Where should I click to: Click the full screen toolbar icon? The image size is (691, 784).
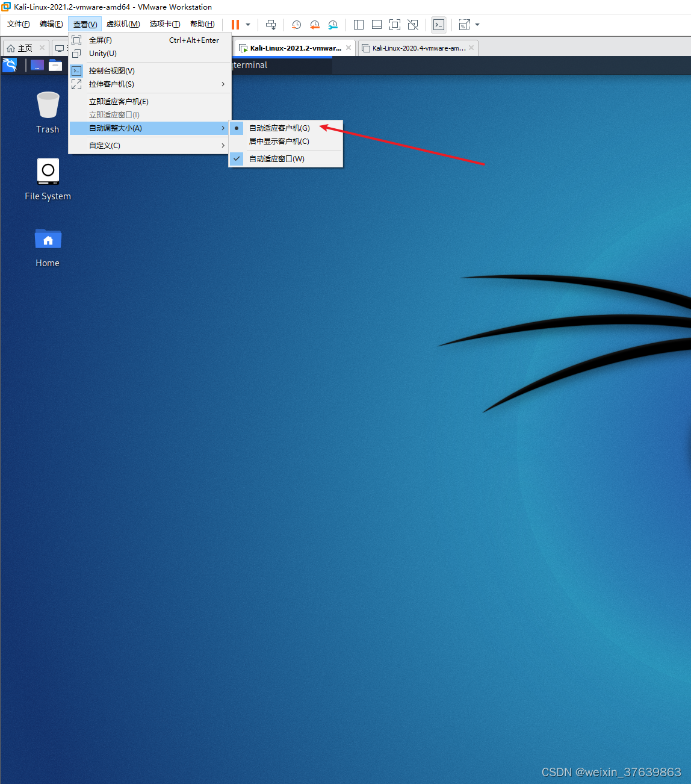tap(395, 25)
